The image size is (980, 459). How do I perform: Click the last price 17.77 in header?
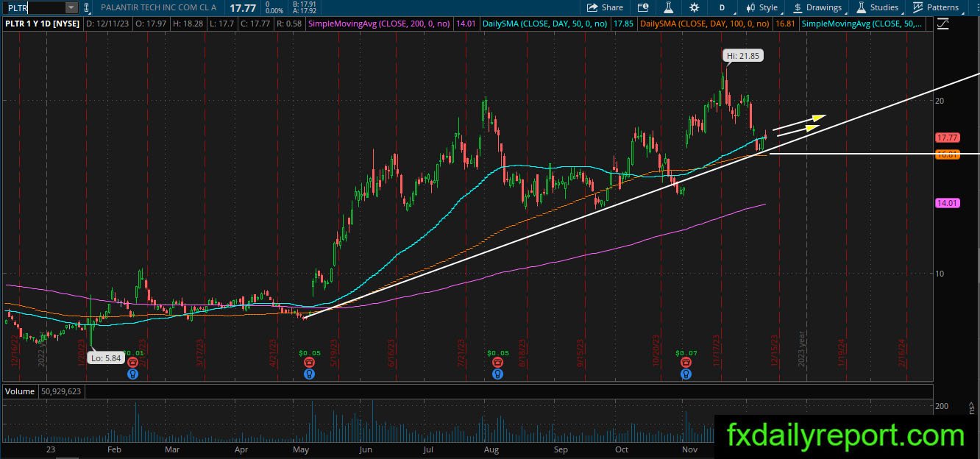point(242,7)
